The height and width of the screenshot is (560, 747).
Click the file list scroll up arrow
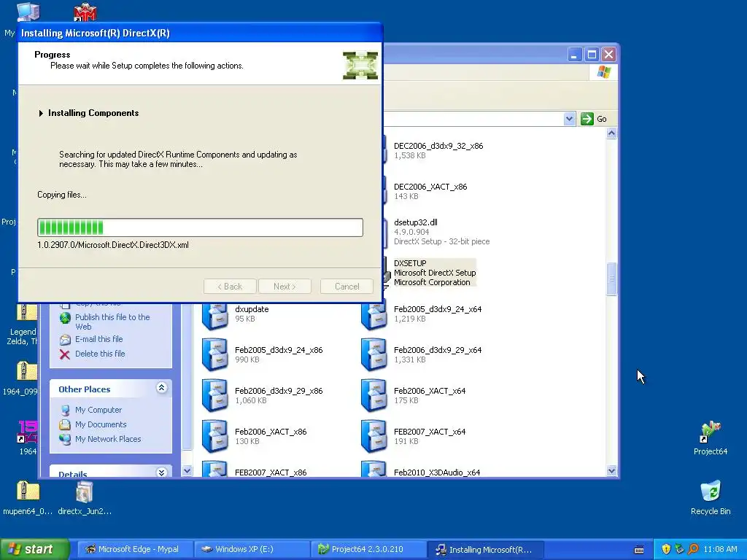tap(612, 133)
